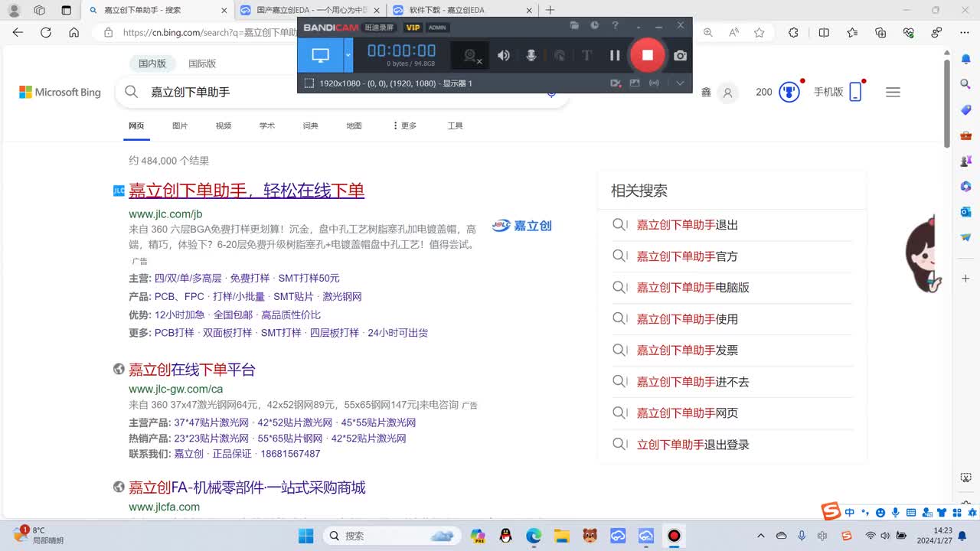Open the Bandicam scheduled recording clock icon
The width and height of the screenshot is (980, 551).
pyautogui.click(x=594, y=26)
